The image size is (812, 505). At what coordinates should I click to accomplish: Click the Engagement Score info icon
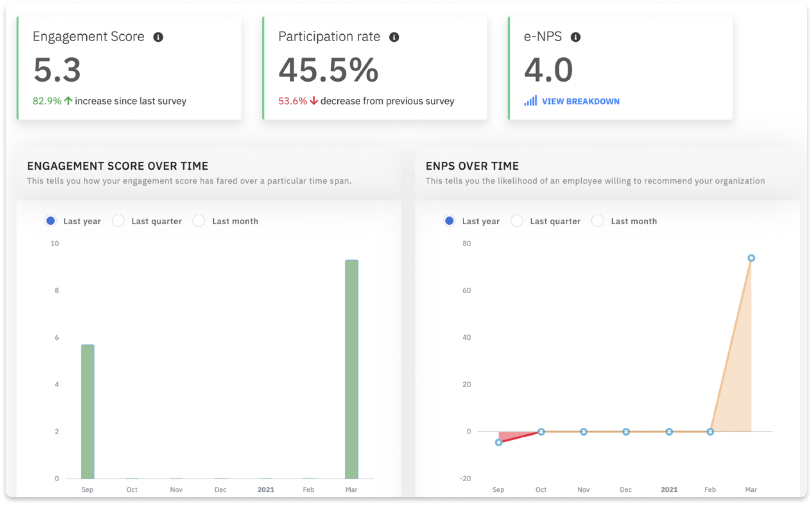point(159,37)
